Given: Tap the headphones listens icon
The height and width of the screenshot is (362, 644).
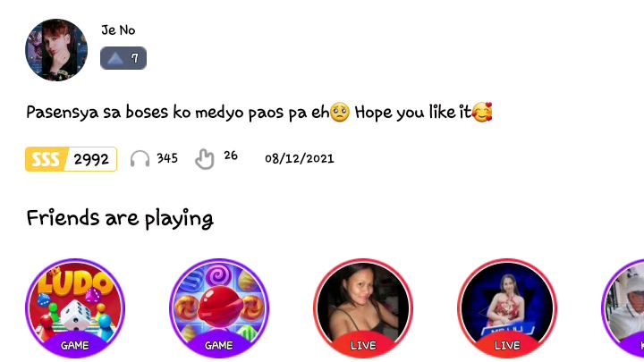Looking at the screenshot, I should 140,159.
